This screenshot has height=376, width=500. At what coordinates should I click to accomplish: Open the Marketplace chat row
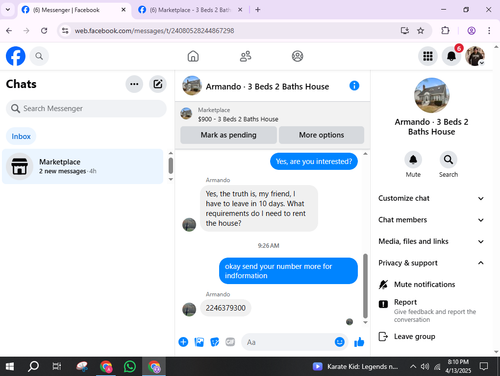click(x=83, y=166)
